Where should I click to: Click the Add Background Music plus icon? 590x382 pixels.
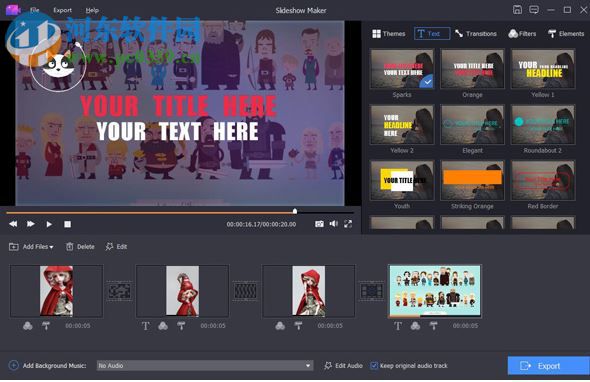[x=14, y=365]
